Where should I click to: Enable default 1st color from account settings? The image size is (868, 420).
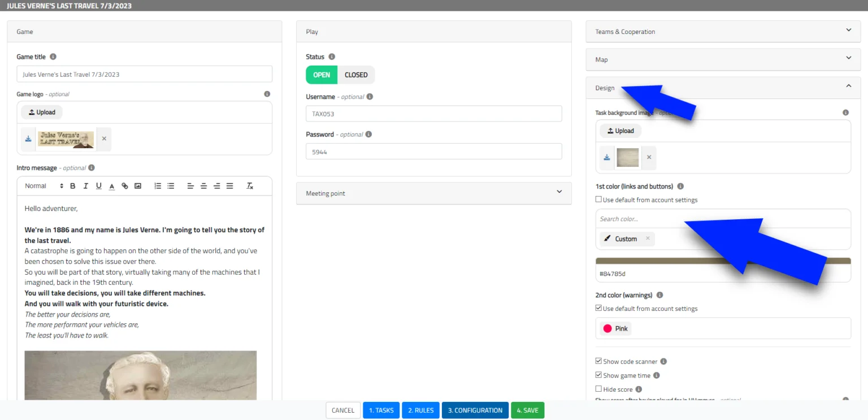(598, 200)
